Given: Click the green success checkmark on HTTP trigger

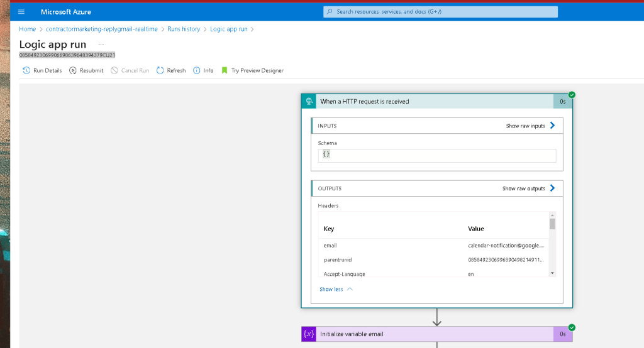Looking at the screenshot, I should click(572, 95).
